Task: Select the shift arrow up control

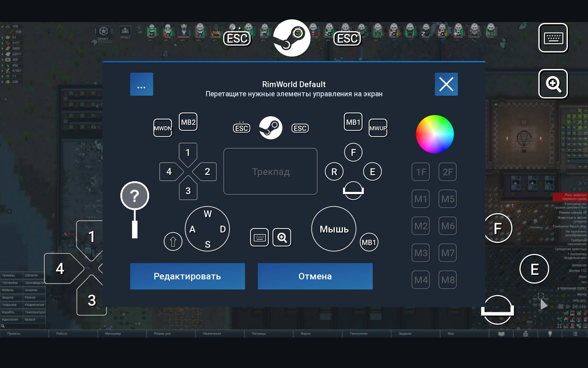Action: click(x=173, y=242)
